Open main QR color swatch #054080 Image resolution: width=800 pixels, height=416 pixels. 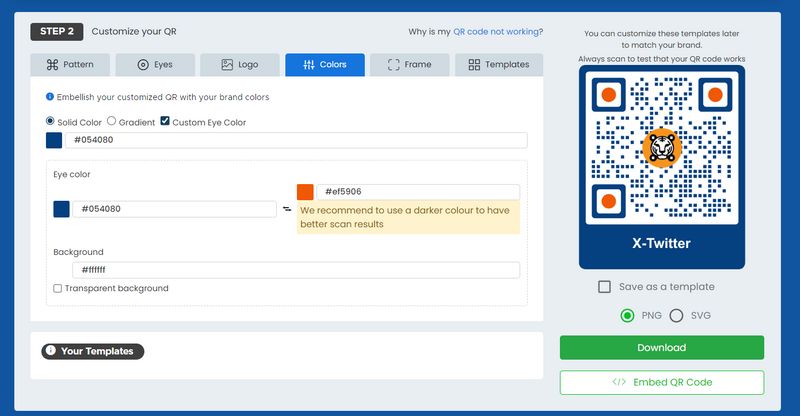[54, 140]
